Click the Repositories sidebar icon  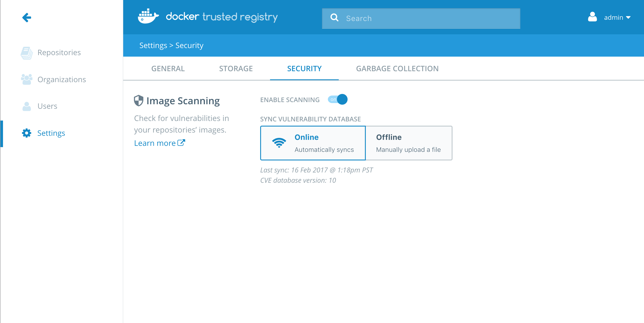click(26, 53)
